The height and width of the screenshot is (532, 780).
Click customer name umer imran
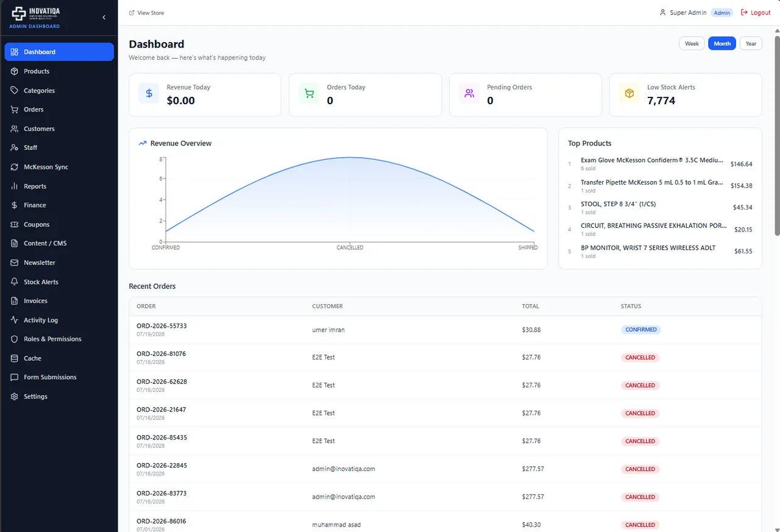coord(328,330)
